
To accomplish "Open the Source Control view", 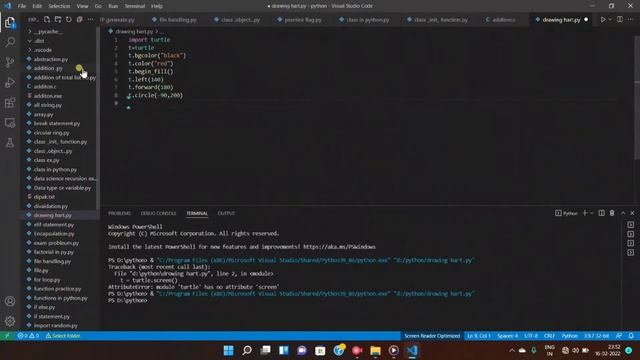I will [10, 62].
